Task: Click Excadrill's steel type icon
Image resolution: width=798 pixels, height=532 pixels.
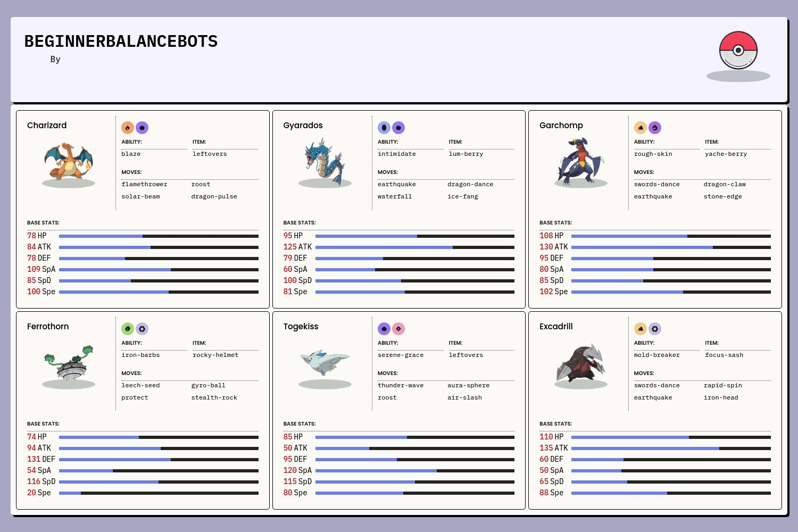Action: pos(655,329)
